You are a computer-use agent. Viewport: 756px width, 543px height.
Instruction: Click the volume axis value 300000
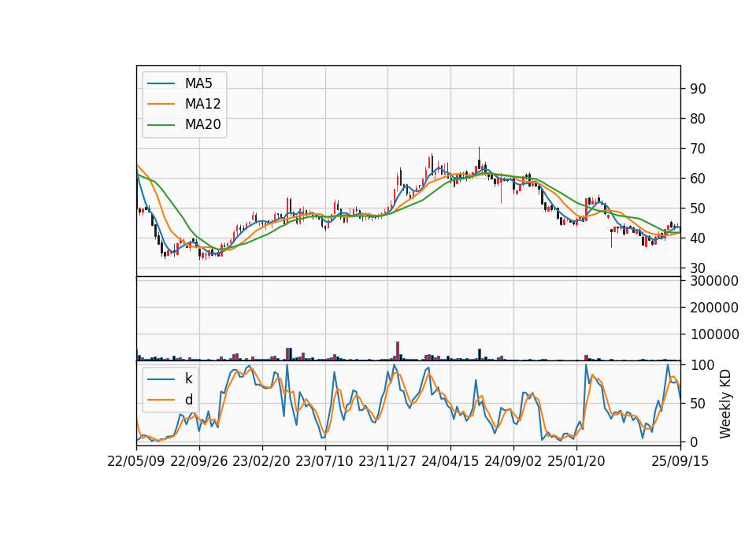(714, 281)
